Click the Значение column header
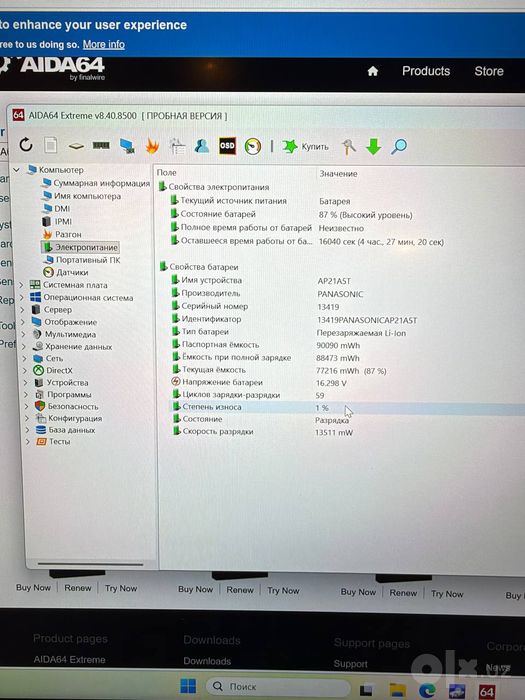Image resolution: width=525 pixels, height=700 pixels. 338,174
